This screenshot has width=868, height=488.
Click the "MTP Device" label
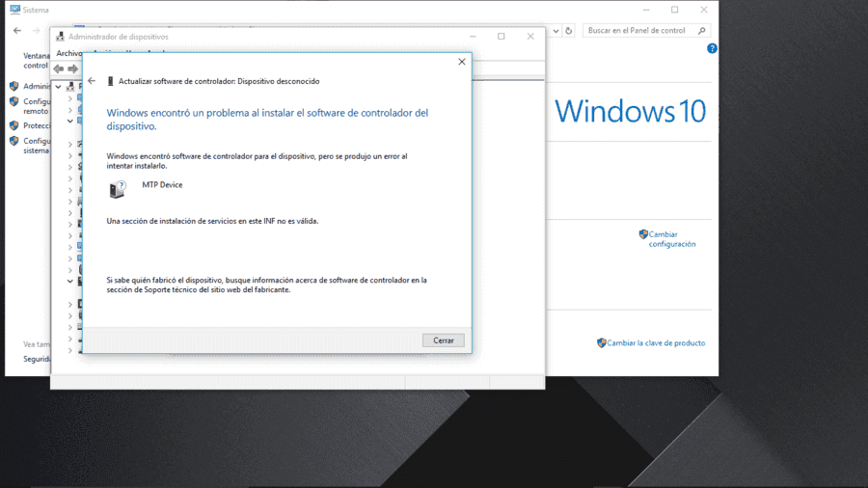point(162,185)
